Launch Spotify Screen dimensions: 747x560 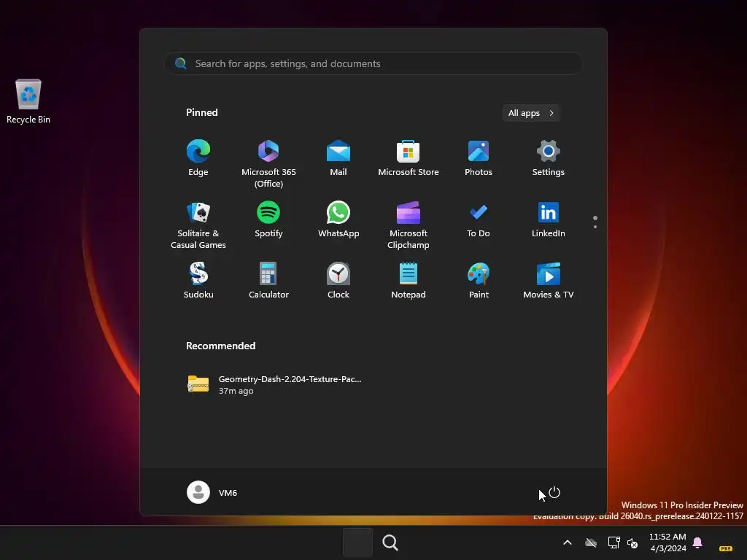[x=268, y=220]
